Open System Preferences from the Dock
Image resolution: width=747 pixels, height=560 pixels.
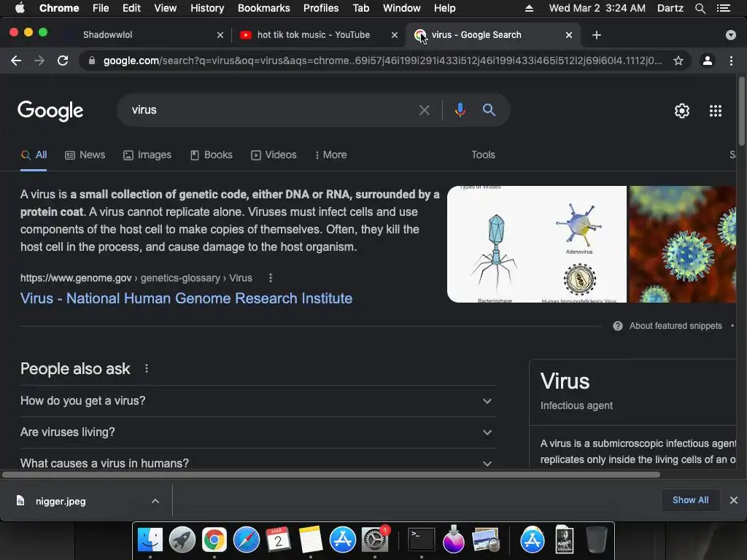(375, 540)
